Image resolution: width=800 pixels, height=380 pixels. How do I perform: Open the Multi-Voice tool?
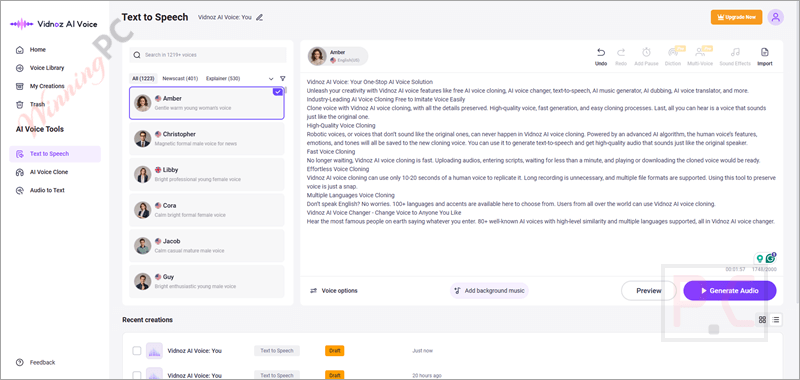[x=699, y=56]
